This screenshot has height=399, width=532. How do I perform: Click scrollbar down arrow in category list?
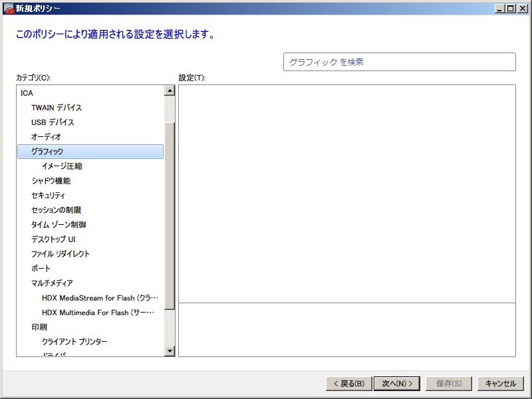coord(169,350)
